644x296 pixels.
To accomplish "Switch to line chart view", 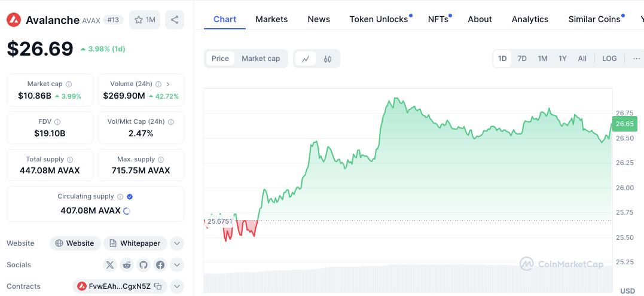I will pos(305,59).
